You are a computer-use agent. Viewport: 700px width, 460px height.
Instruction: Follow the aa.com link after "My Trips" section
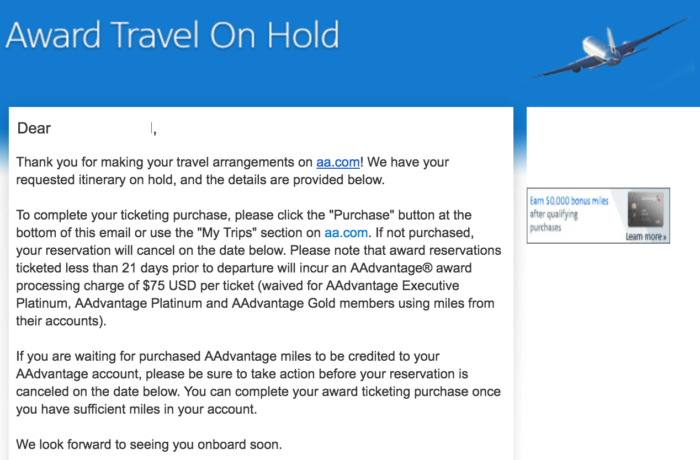346,233
